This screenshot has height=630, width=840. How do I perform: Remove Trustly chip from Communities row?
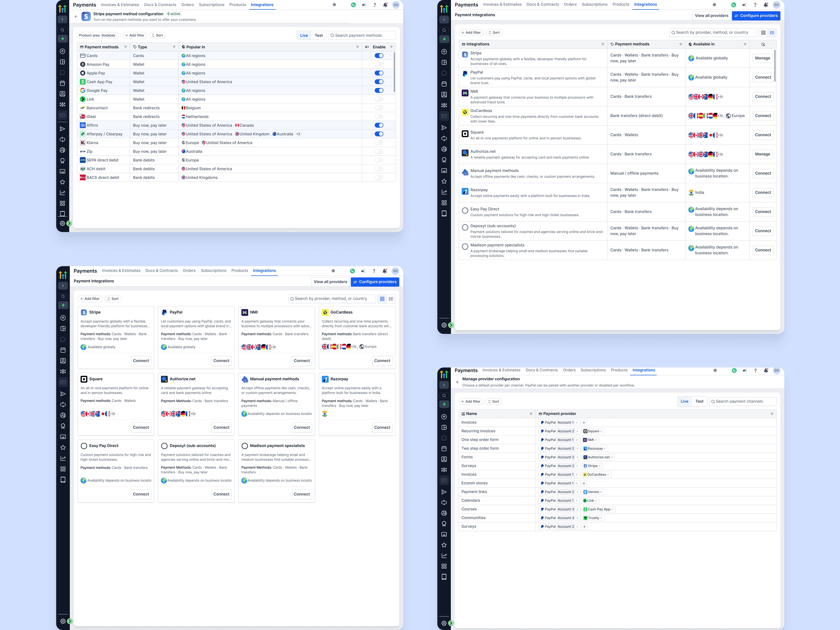pyautogui.click(x=601, y=518)
